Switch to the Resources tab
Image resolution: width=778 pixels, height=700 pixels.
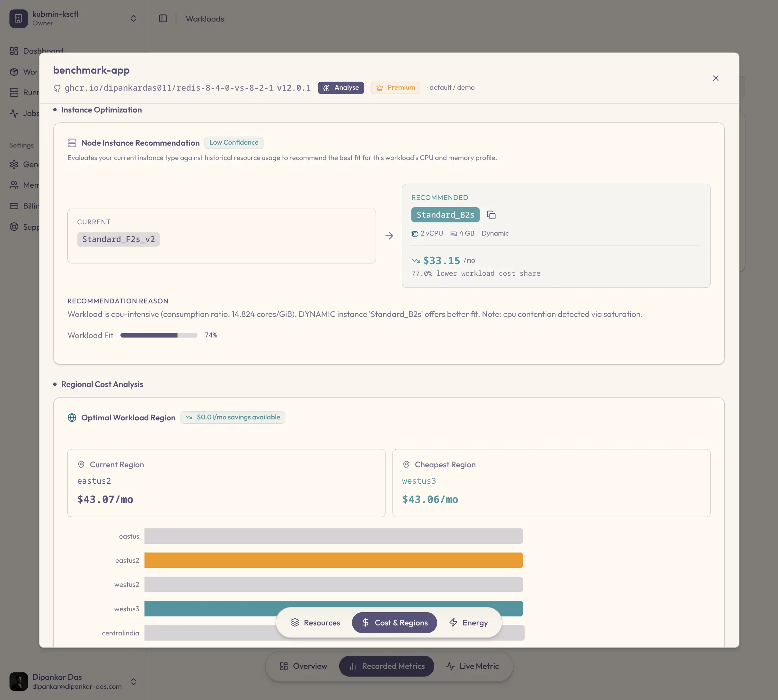point(315,623)
